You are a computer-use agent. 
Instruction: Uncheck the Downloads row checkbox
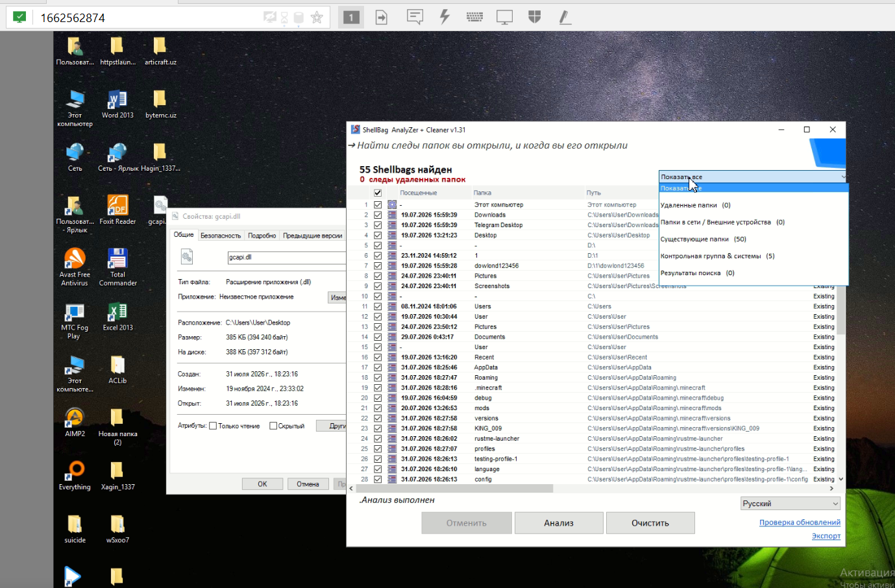pyautogui.click(x=378, y=215)
